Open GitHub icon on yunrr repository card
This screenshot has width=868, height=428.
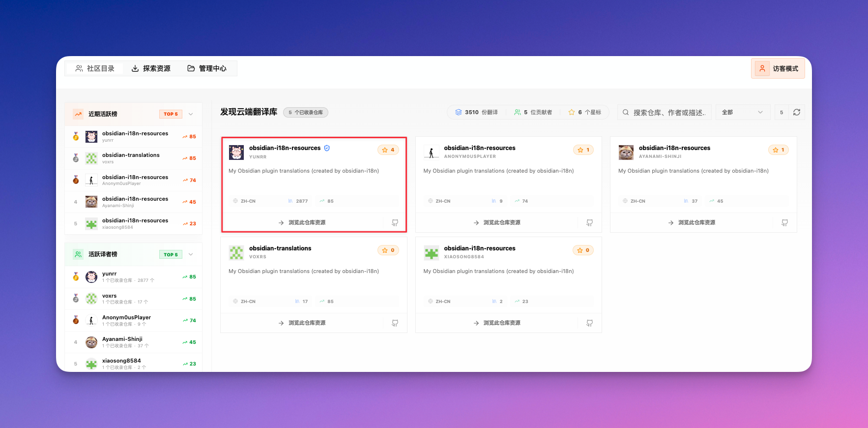395,223
